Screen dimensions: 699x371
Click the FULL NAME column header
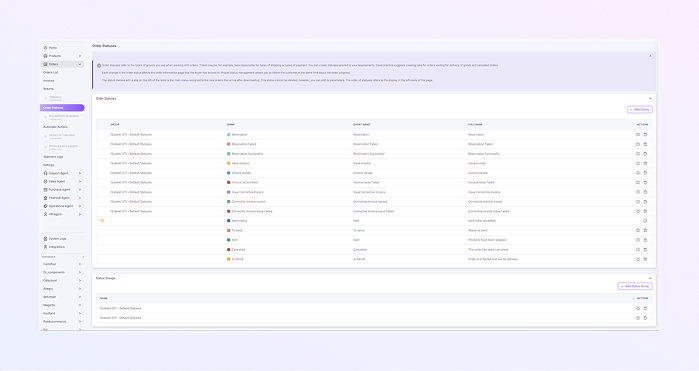point(475,124)
